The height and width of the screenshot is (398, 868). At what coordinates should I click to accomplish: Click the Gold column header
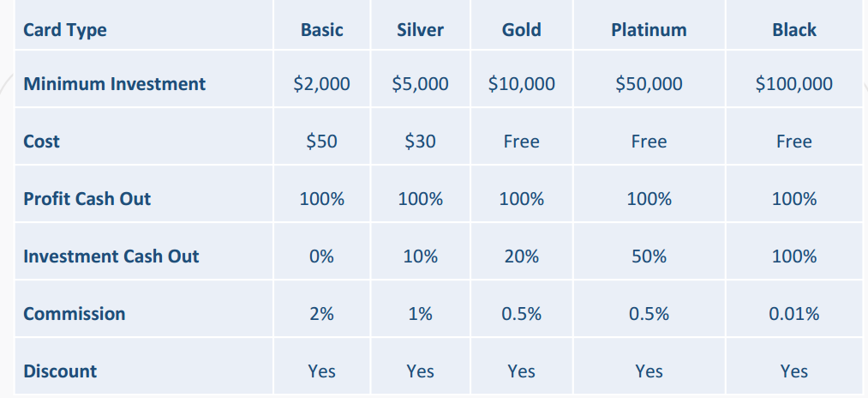point(522,30)
